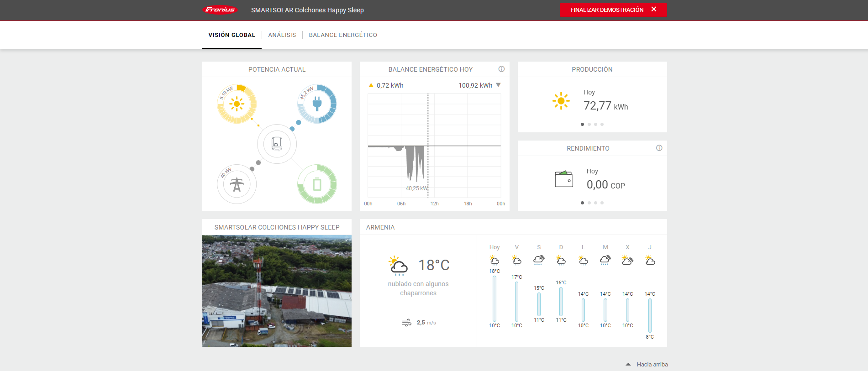Click the solar production sun icon in Potencia Actual
Image resolution: width=868 pixels, height=371 pixels.
[x=237, y=104]
